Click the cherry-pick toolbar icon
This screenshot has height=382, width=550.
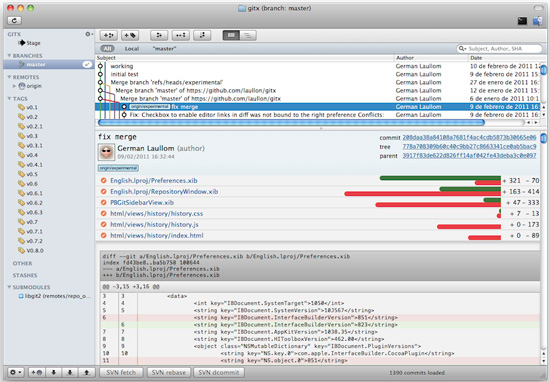coord(181,35)
